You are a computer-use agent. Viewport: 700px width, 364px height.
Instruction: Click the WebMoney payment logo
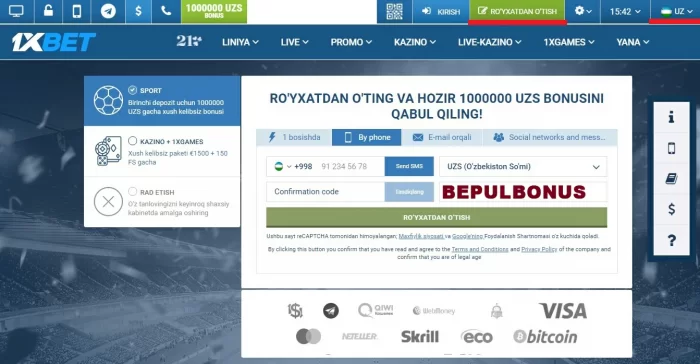433,311
